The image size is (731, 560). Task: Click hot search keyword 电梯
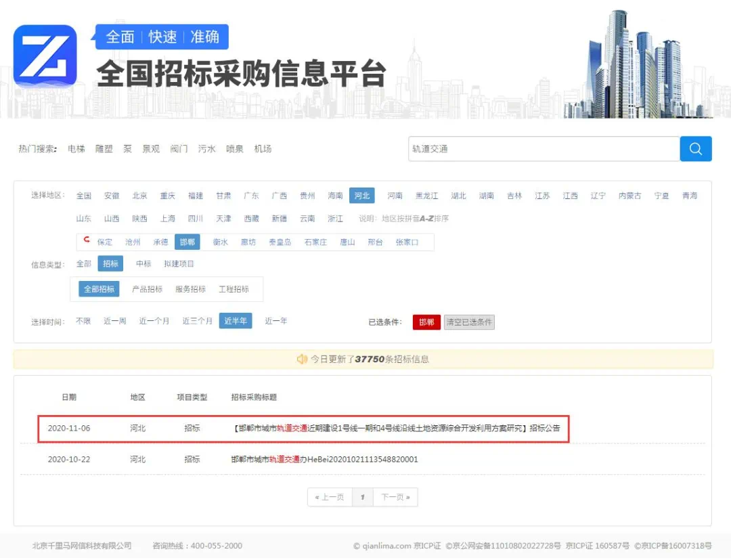pyautogui.click(x=76, y=149)
